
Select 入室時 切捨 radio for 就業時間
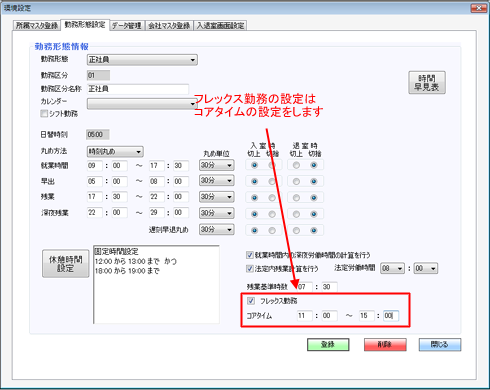pyautogui.click(x=272, y=165)
